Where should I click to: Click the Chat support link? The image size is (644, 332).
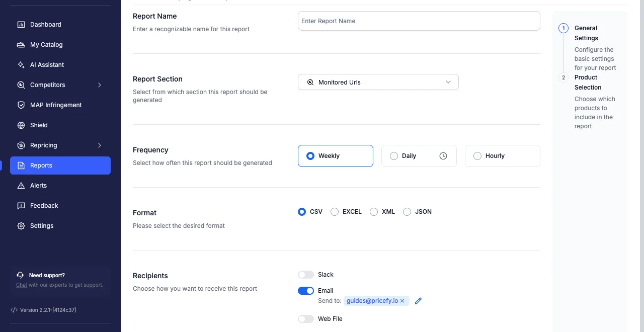tap(22, 285)
